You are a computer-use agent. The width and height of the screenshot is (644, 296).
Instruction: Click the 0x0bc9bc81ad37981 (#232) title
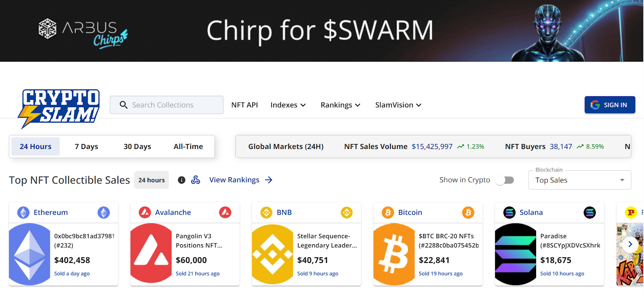85,241
